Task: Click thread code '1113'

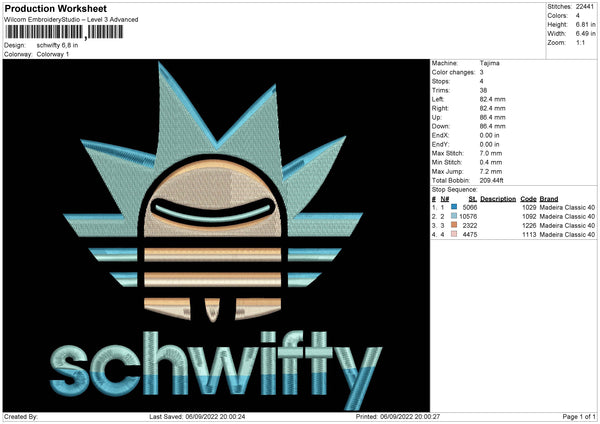Action: click(x=529, y=235)
